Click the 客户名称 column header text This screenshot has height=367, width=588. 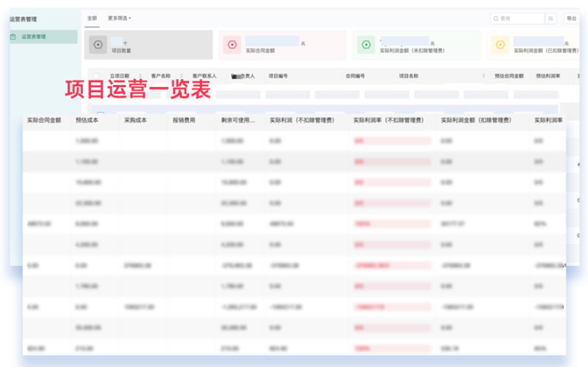(x=161, y=76)
